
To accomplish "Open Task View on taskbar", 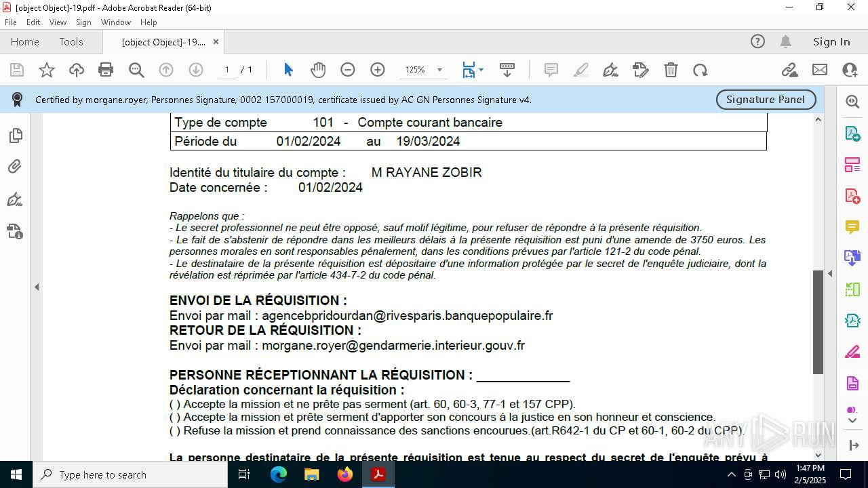I will click(244, 474).
